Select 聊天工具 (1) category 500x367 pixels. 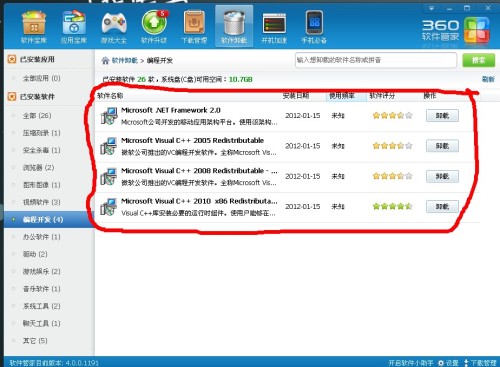pos(41,324)
